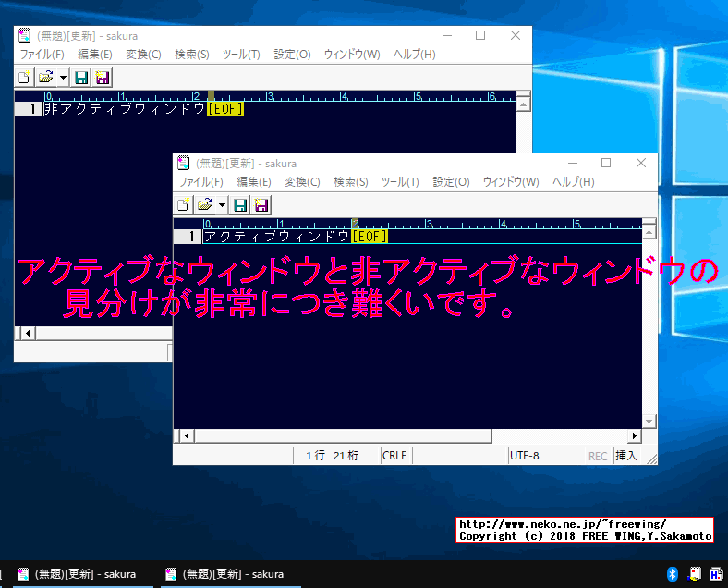Open 設定(O) menu in front window
728x588 pixels.
click(x=451, y=181)
